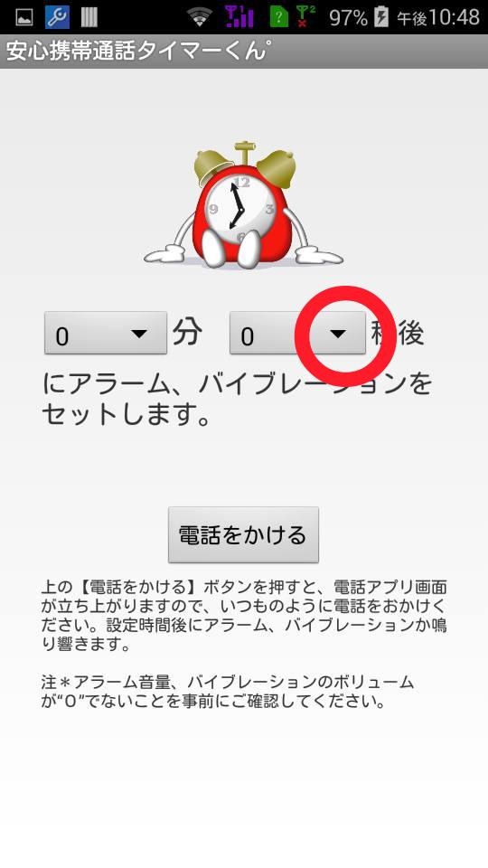Tap the picture icon in status bar
488x868 pixels.
point(23,18)
